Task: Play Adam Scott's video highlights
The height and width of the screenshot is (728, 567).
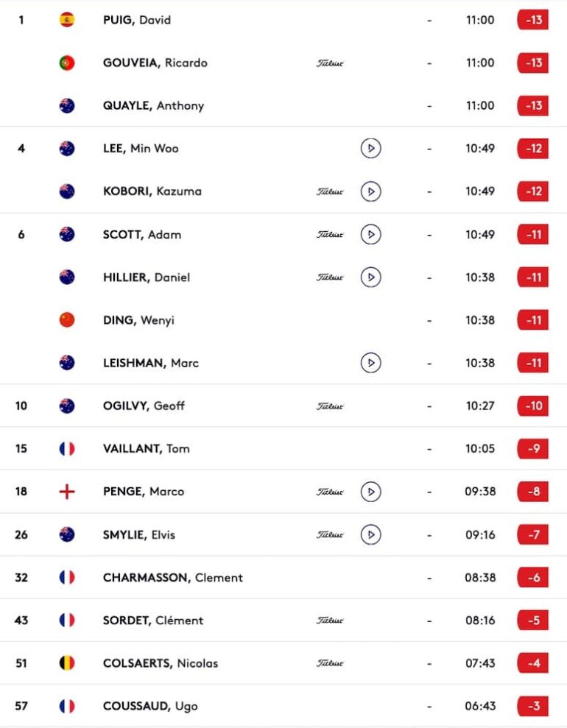Action: pos(370,235)
